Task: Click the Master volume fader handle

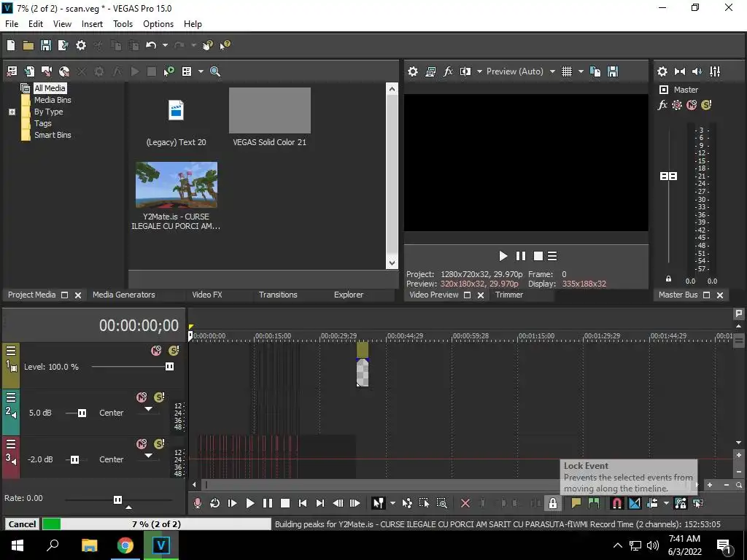Action: (668, 176)
